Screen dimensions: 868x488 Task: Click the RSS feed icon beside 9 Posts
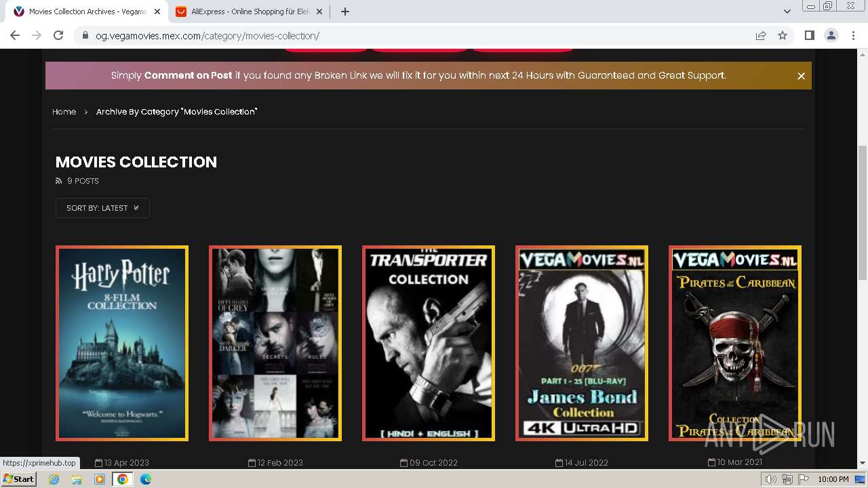pyautogui.click(x=58, y=181)
